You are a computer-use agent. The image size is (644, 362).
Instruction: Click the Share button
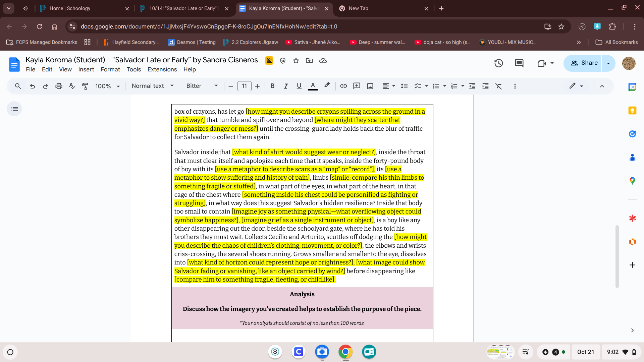point(584,63)
